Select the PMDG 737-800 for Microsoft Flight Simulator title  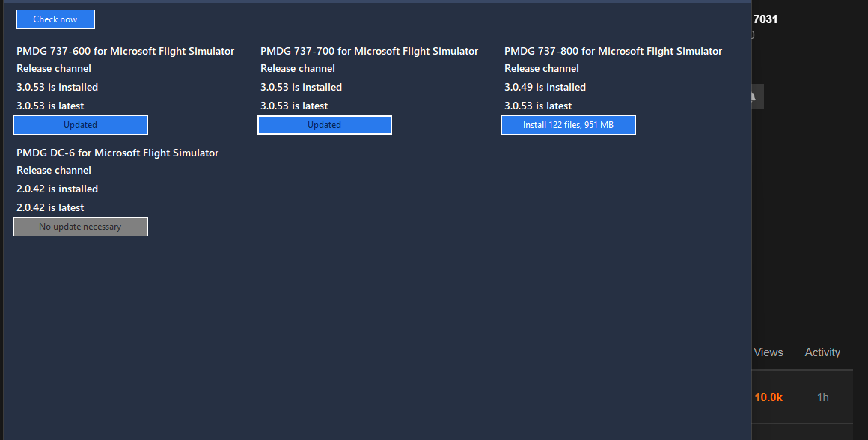tap(614, 51)
